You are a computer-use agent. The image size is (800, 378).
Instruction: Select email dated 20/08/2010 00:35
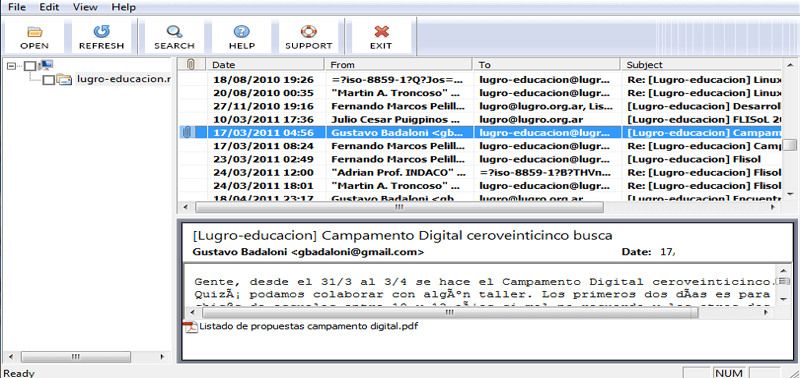point(480,93)
